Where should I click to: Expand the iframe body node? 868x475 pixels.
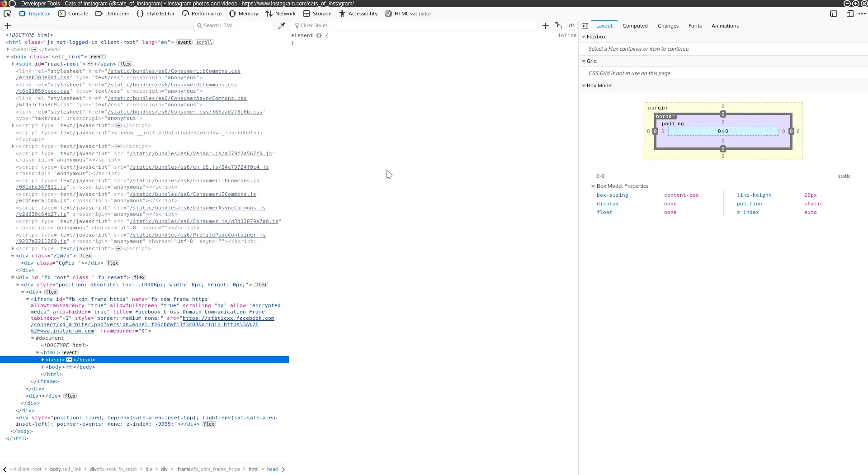pyautogui.click(x=42, y=367)
